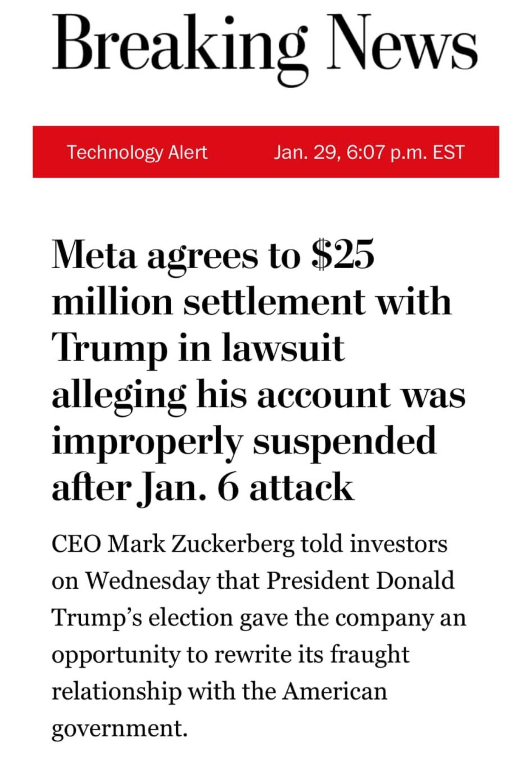532x765 pixels.
Task: Click "lawsuit" in the headline
Action: pyautogui.click(x=283, y=348)
